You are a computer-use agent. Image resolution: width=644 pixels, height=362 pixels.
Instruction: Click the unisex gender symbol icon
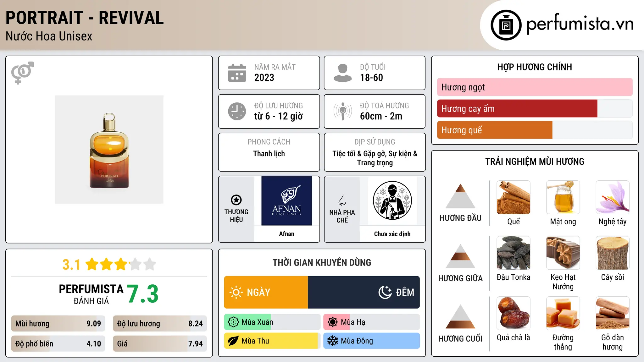point(22,73)
